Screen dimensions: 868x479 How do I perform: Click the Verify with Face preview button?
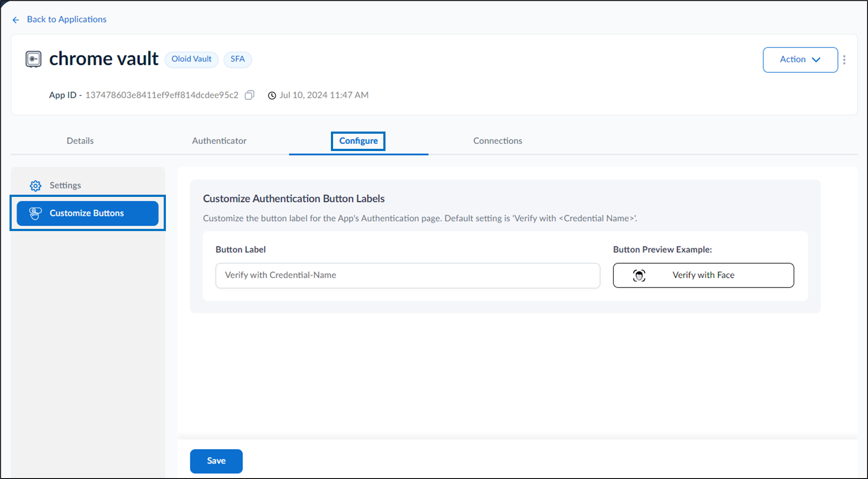pos(703,276)
